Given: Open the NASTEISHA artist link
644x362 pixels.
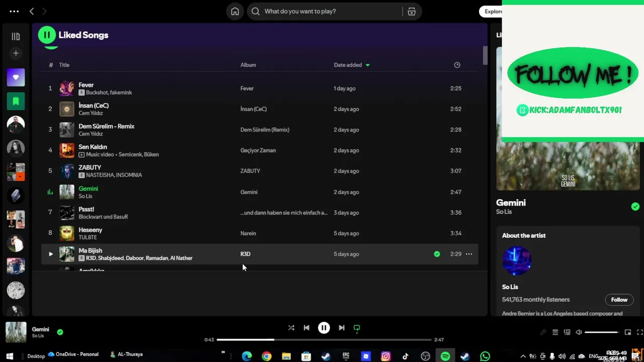Looking at the screenshot, I should click(x=99, y=175).
